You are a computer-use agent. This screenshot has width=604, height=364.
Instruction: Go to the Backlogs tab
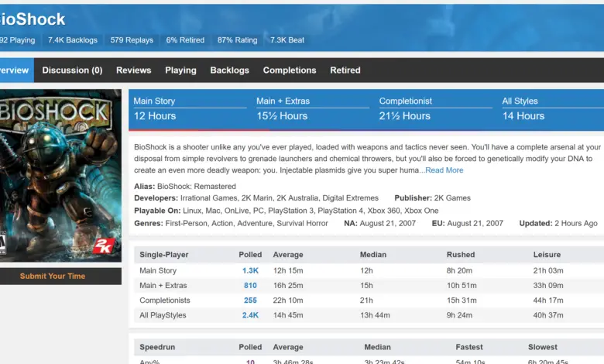pos(229,70)
